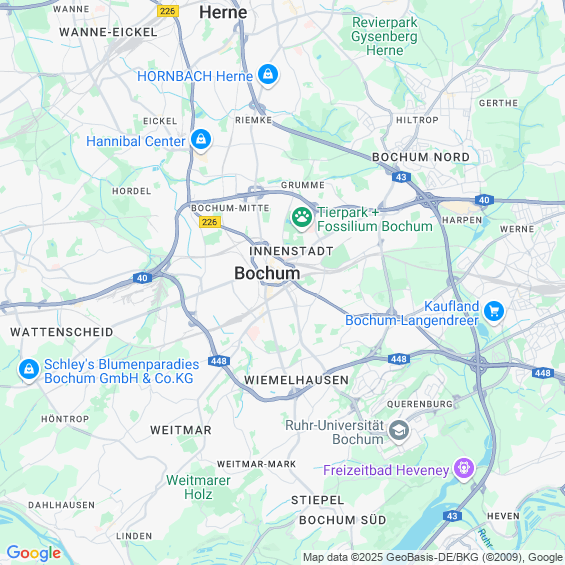Click the 40 autobahn shield near Harpen
This screenshot has height=565, width=565.
tap(484, 200)
